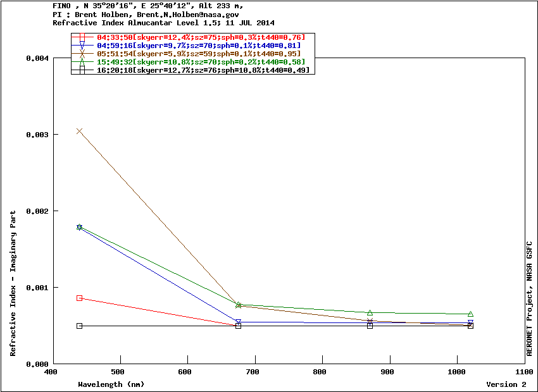This screenshot has height=392, width=538.
Task: Click the red square data point at 440 nm
Action: pos(80,298)
